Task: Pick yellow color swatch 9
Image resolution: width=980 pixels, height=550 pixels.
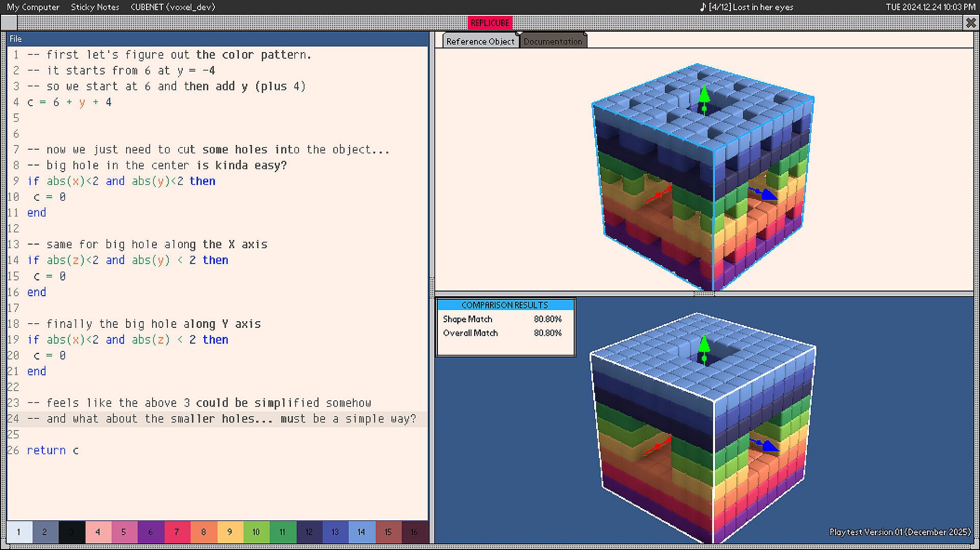Action: coord(230,532)
